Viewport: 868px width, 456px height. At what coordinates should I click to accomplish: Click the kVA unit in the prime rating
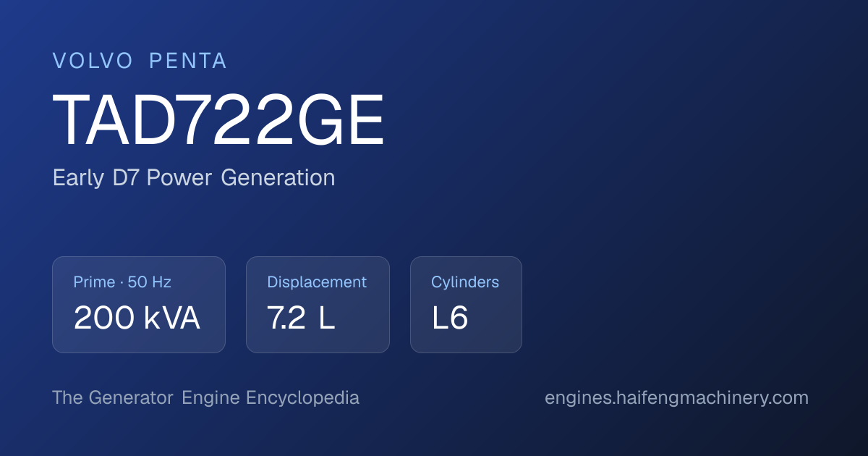172,318
